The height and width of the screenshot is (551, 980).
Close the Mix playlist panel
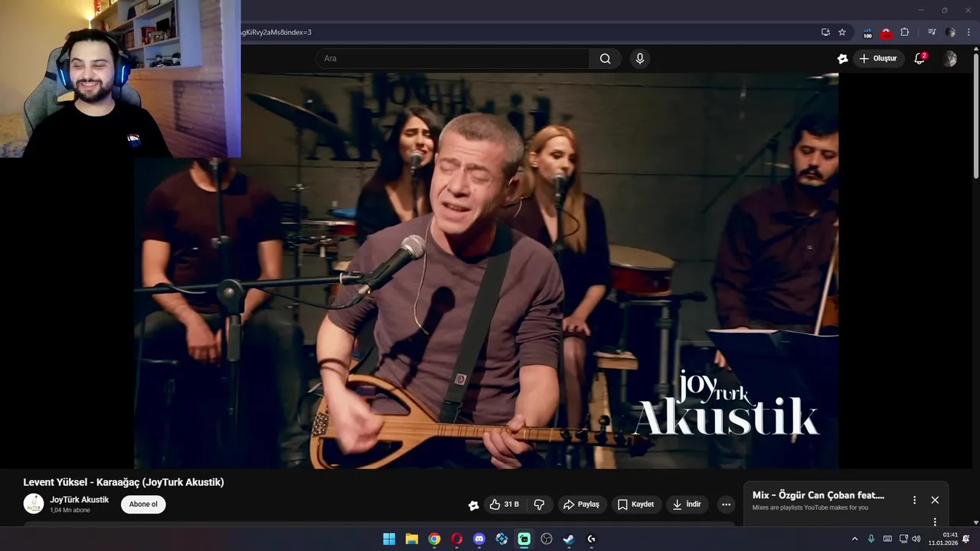pyautogui.click(x=935, y=500)
